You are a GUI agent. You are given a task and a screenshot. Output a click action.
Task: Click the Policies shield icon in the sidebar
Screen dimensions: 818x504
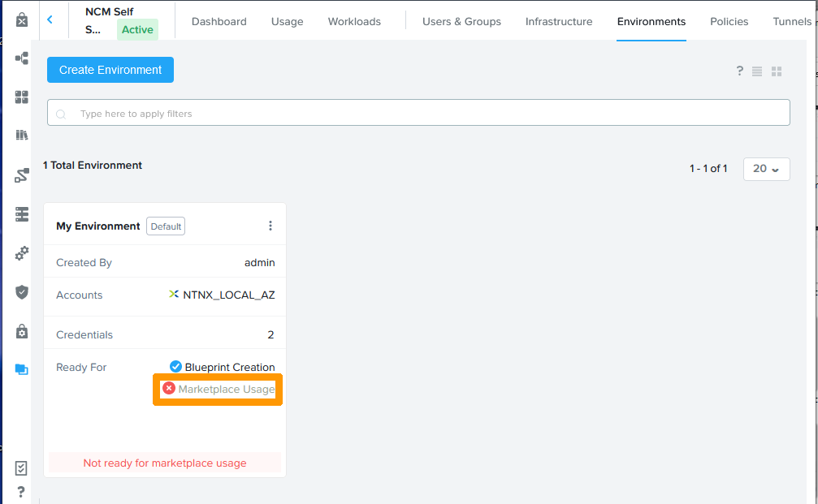pos(20,292)
